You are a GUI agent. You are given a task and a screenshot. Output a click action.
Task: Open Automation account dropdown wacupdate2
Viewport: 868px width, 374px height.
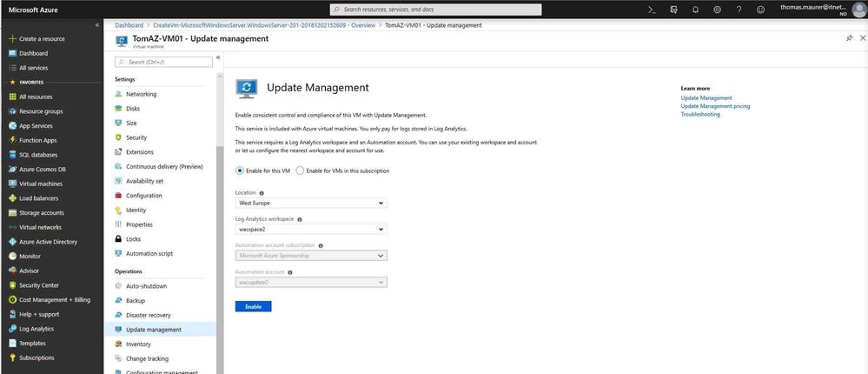coord(311,283)
